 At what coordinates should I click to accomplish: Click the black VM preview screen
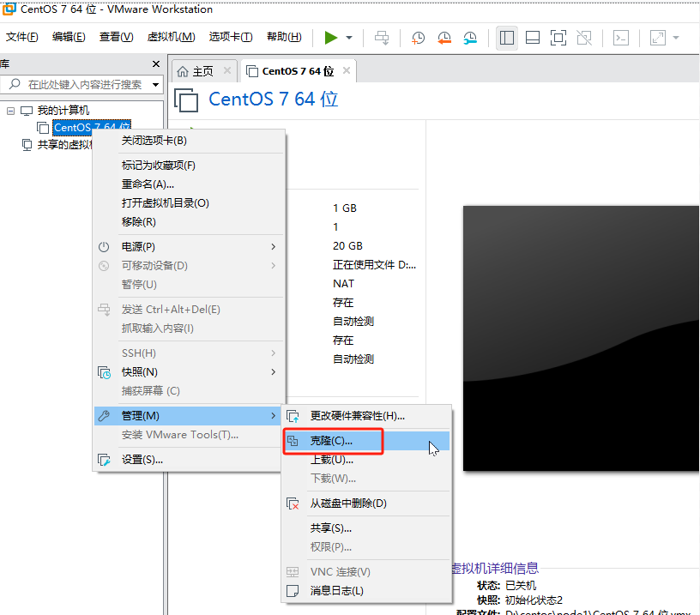click(582, 338)
